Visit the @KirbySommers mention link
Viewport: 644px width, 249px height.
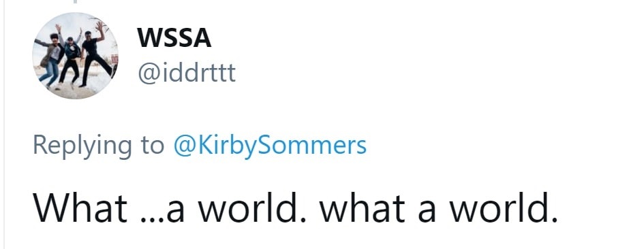(x=270, y=146)
